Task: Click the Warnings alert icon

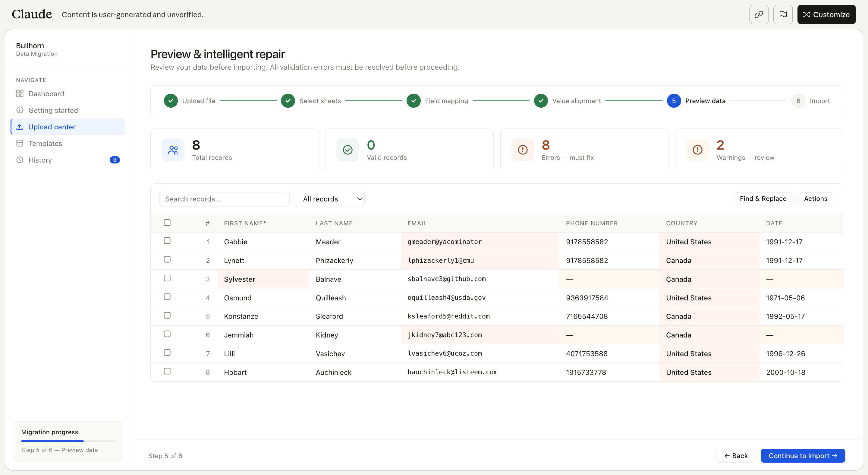Action: pos(697,150)
